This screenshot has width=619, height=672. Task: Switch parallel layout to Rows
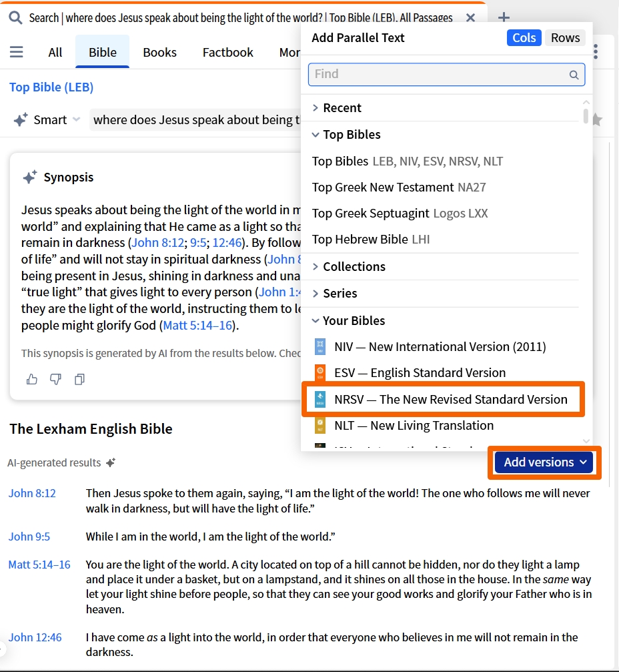tap(565, 38)
